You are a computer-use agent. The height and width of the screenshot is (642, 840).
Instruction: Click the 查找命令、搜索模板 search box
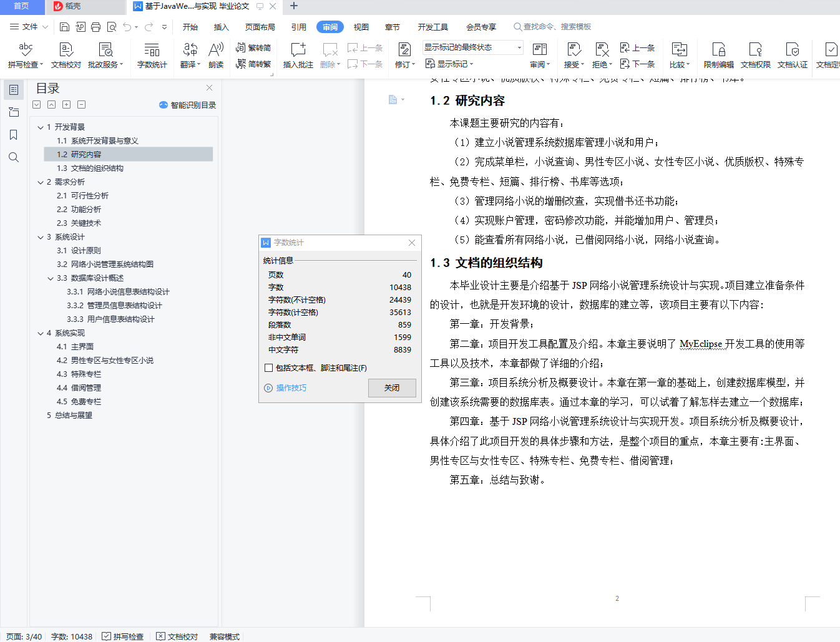552,27
